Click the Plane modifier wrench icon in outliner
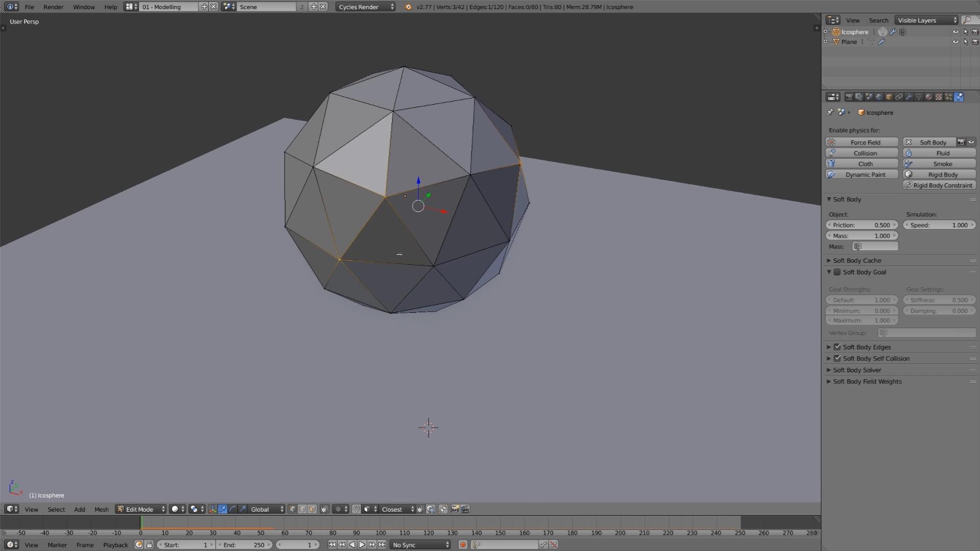The height and width of the screenshot is (551, 980). pyautogui.click(x=881, y=42)
